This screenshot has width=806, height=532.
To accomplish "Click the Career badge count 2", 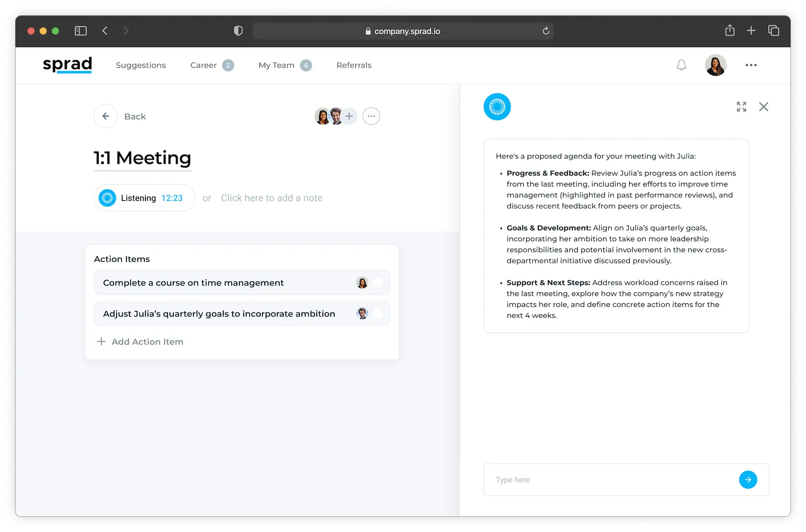I will click(228, 65).
